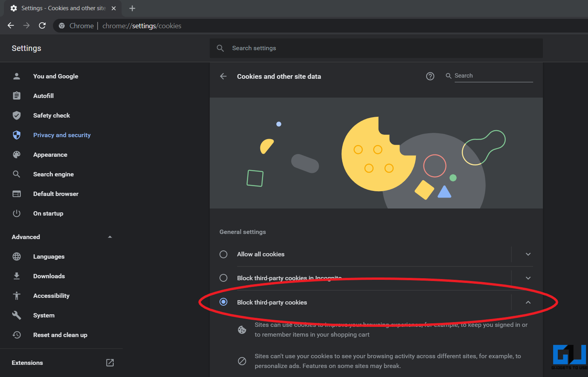Open On startup settings

pos(48,214)
